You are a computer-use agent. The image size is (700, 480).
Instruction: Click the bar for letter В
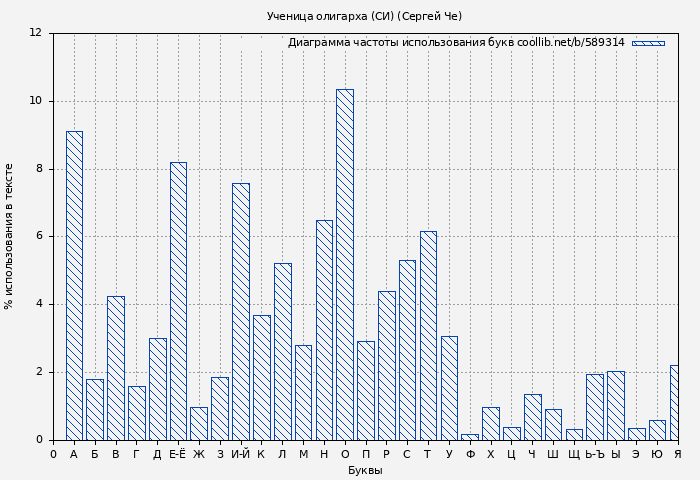click(116, 368)
